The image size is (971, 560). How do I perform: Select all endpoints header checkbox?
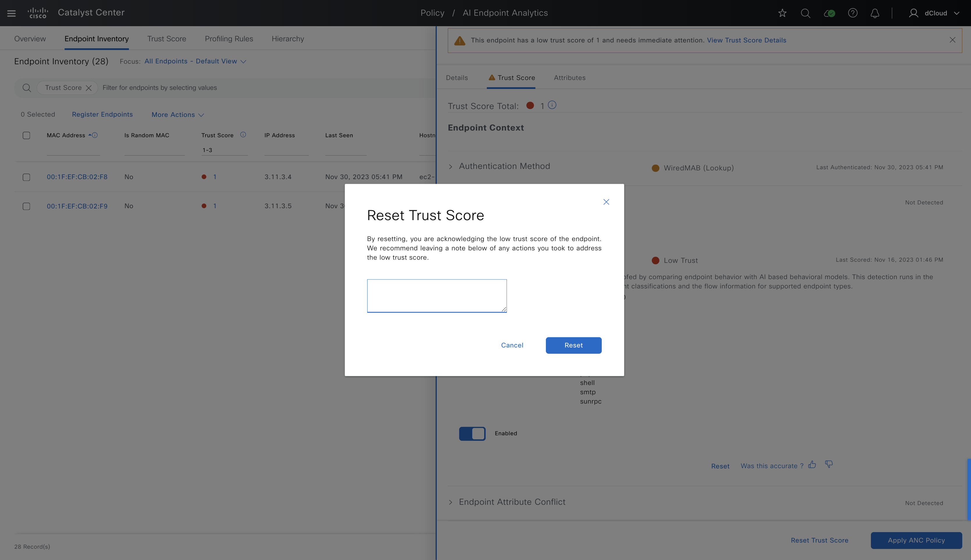point(26,135)
